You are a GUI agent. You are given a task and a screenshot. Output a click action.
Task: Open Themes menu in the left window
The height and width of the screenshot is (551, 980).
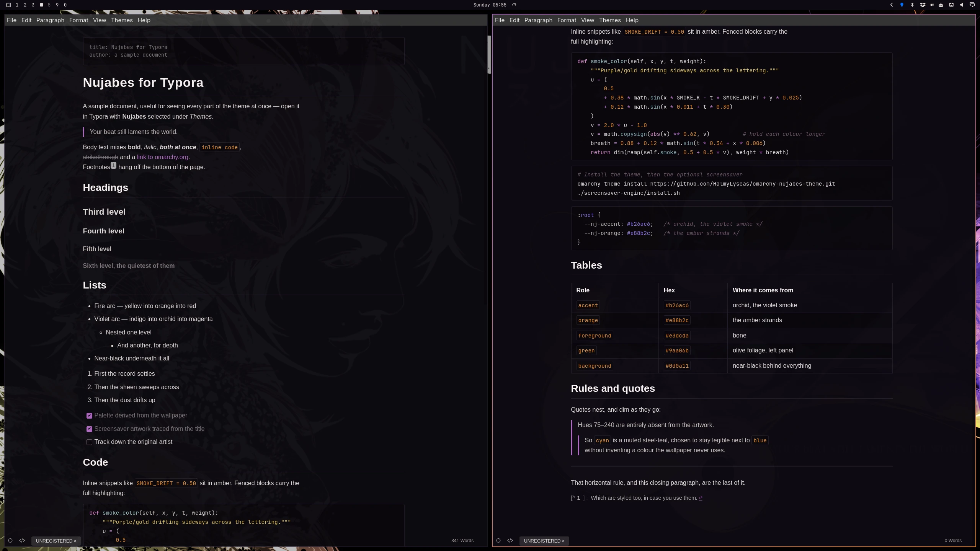[x=122, y=20]
